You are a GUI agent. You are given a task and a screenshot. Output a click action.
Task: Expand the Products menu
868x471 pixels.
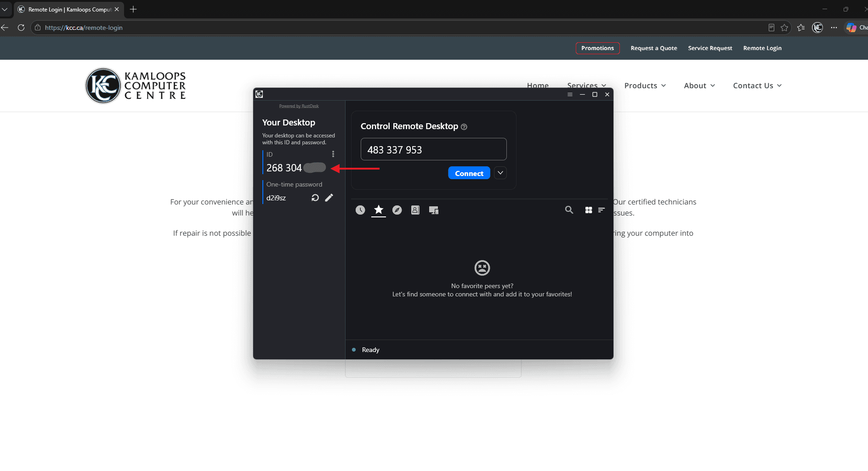(645, 85)
